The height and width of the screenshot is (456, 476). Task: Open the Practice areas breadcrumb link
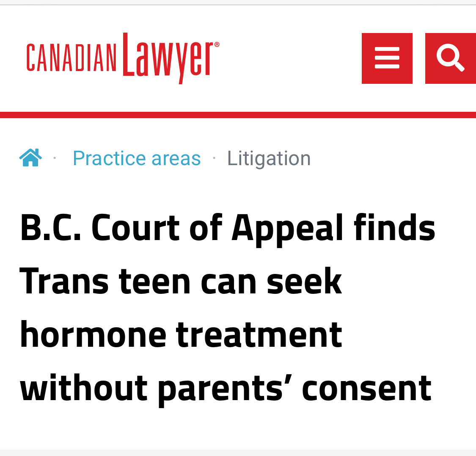[x=137, y=158]
